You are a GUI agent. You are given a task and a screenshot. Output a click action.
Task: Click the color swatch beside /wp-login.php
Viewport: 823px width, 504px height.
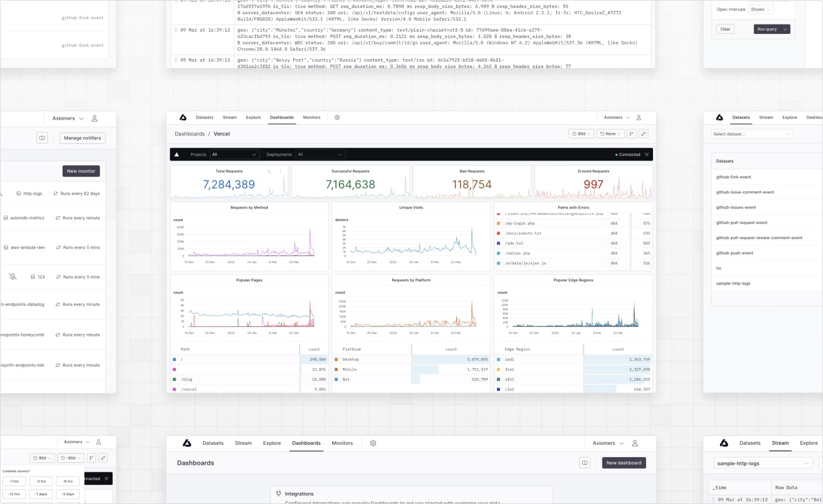coord(498,223)
